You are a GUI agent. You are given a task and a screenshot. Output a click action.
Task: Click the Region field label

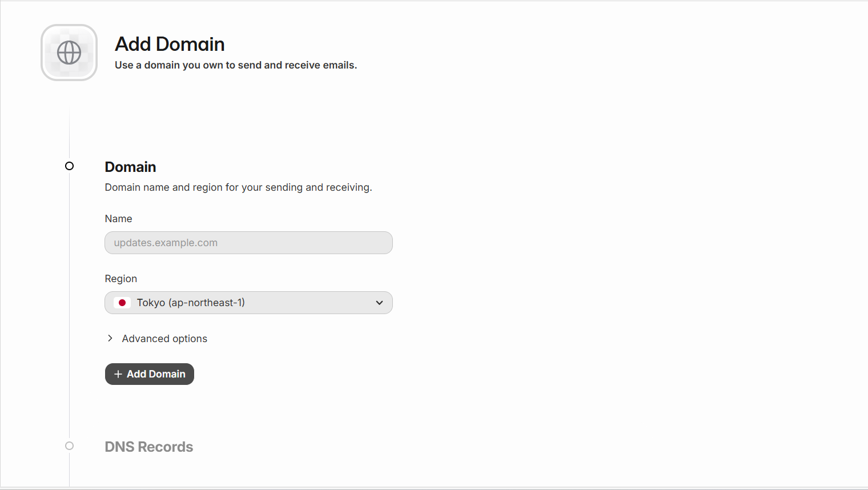coord(121,279)
